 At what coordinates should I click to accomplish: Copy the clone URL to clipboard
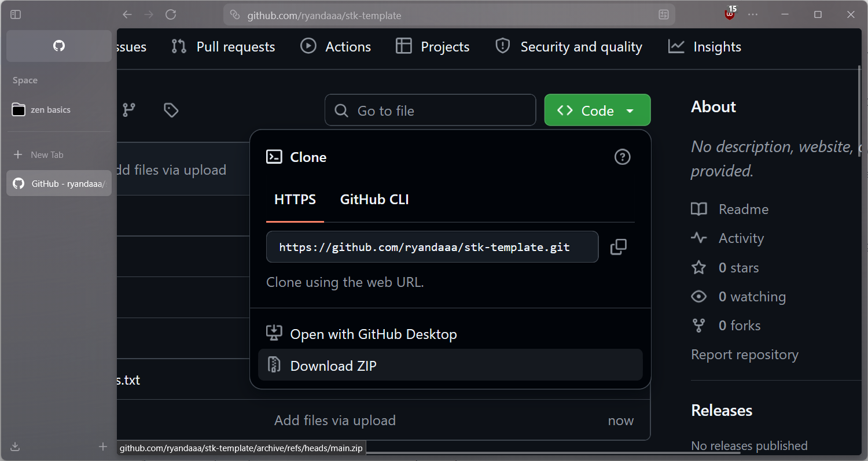[x=619, y=247]
